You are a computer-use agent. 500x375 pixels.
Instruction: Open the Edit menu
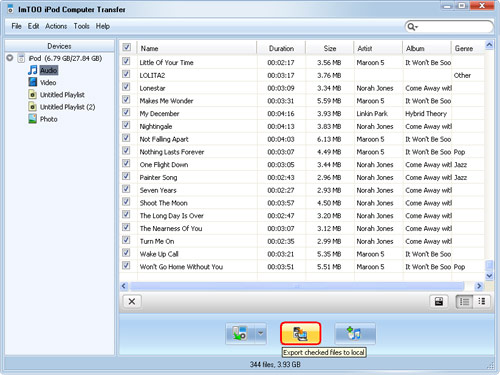point(33,26)
